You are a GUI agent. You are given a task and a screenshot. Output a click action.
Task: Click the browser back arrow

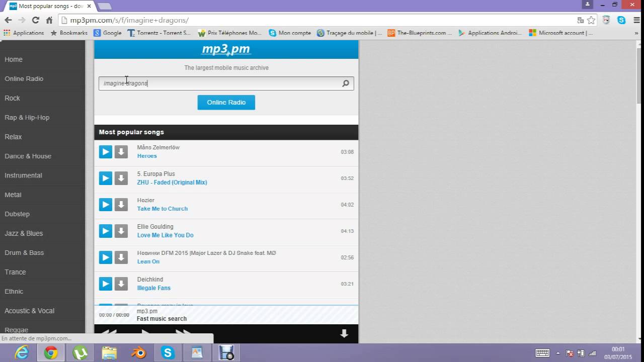point(8,20)
